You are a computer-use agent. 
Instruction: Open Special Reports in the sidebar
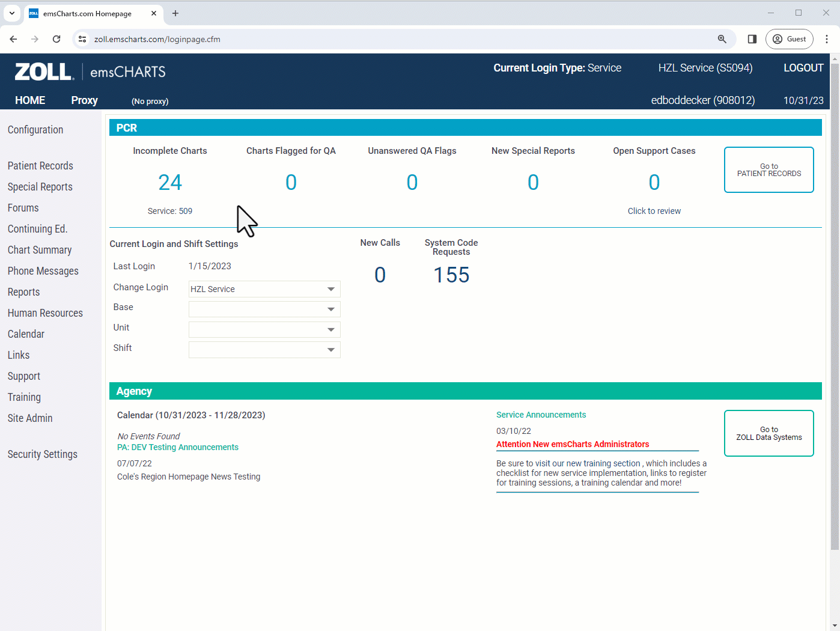point(40,187)
